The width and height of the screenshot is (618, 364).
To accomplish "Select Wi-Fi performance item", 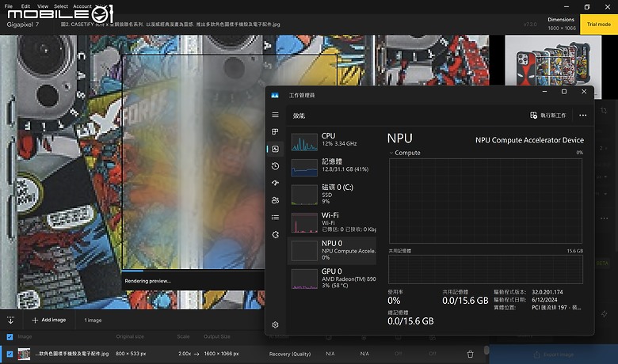I will pos(332,222).
